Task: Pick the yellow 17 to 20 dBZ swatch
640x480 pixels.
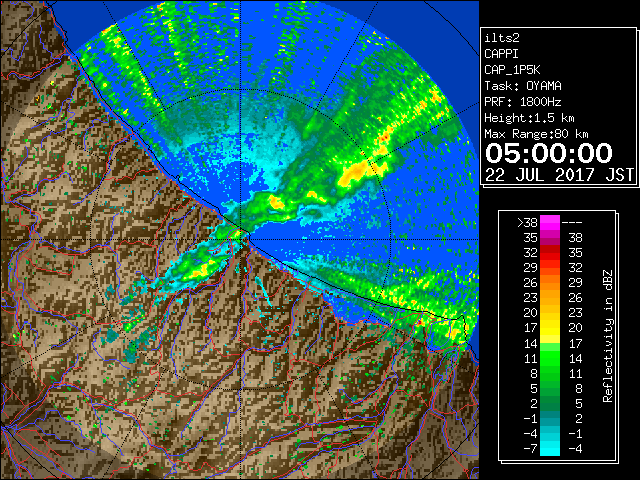Action: (550, 328)
